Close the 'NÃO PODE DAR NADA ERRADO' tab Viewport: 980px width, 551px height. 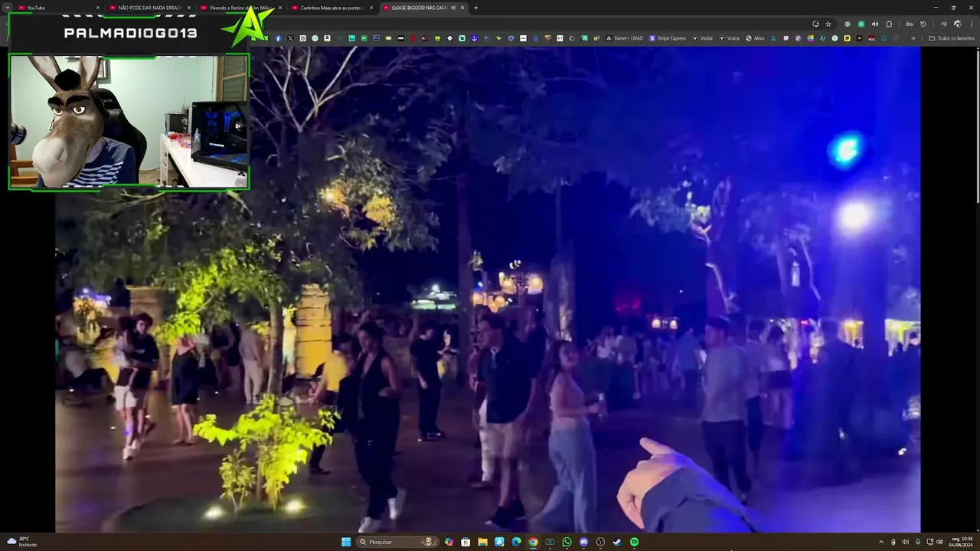(189, 8)
